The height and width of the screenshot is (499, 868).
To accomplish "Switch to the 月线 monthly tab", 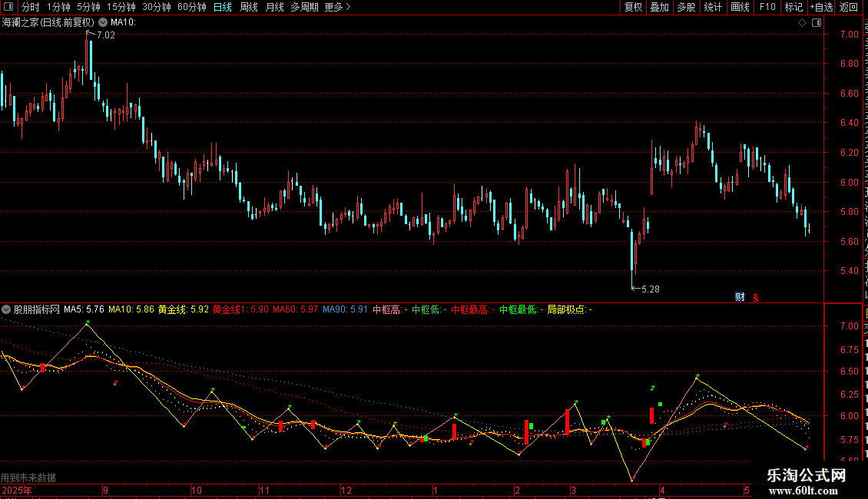I will coord(274,7).
